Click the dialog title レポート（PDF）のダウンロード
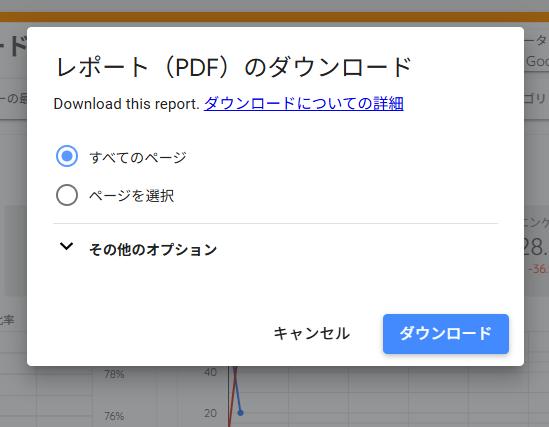549x427 pixels. pos(234,66)
